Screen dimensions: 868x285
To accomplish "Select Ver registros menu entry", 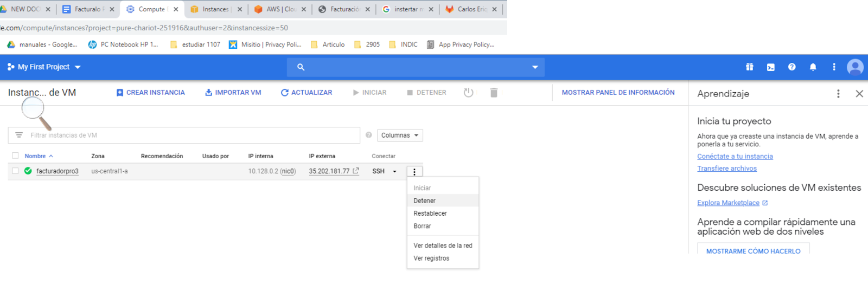I will (443, 258).
